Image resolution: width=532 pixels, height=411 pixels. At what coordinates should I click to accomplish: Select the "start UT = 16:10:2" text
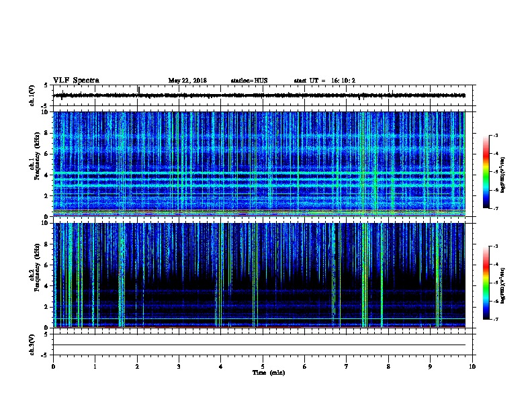[324, 81]
